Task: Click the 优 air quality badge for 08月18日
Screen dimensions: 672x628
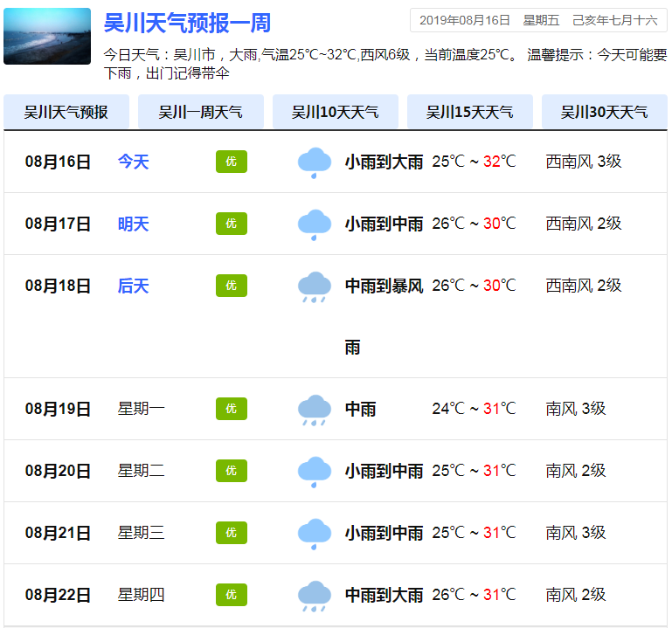Action: 232,286
